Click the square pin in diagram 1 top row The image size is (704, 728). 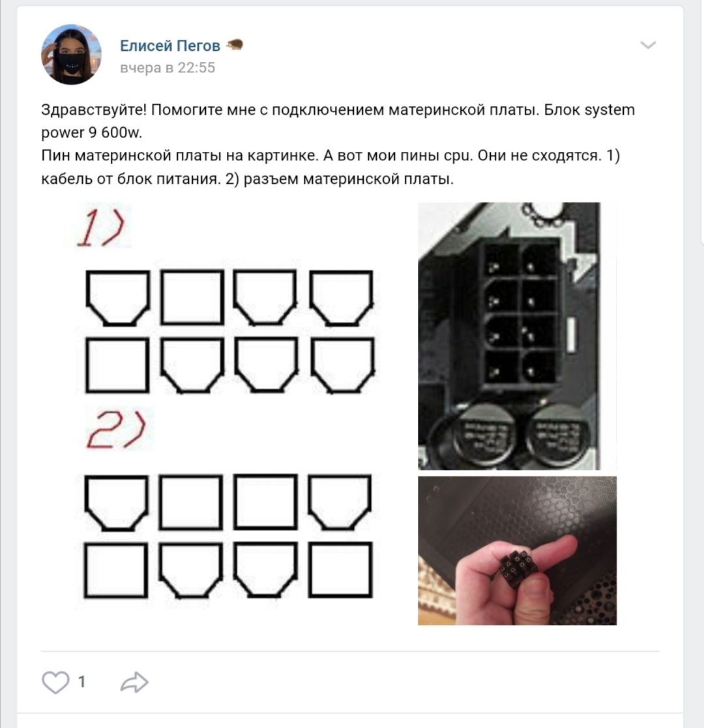click(192, 297)
